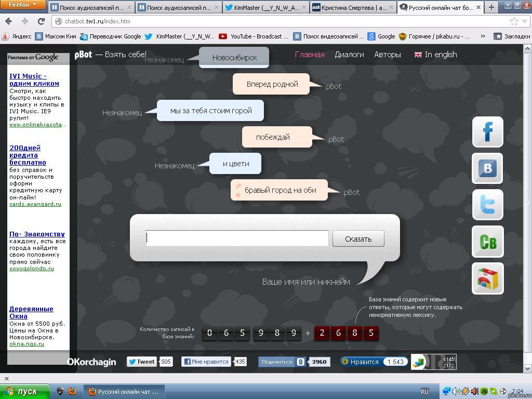Viewport: 532px width, 399px height.
Task: Click the VKontakte share icon in sidebar
Action: click(487, 168)
